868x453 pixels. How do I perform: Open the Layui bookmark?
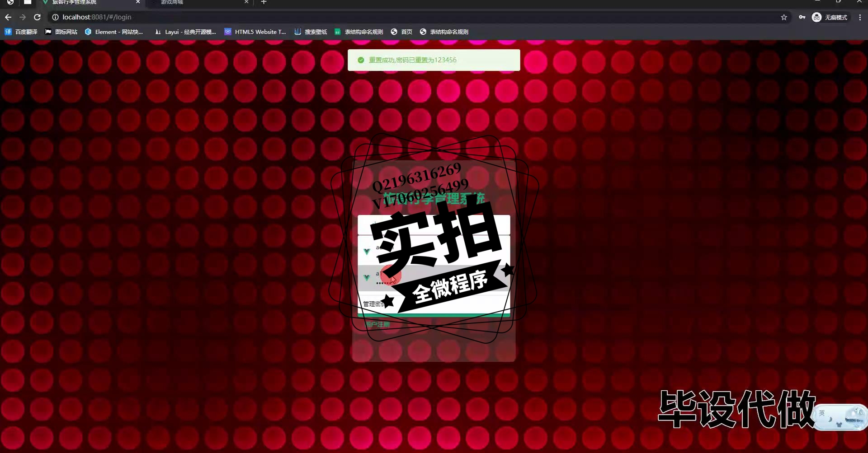185,32
